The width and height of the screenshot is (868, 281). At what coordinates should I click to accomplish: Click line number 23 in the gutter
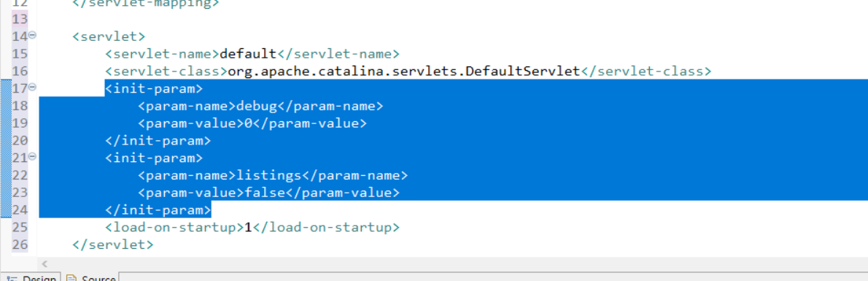point(20,193)
